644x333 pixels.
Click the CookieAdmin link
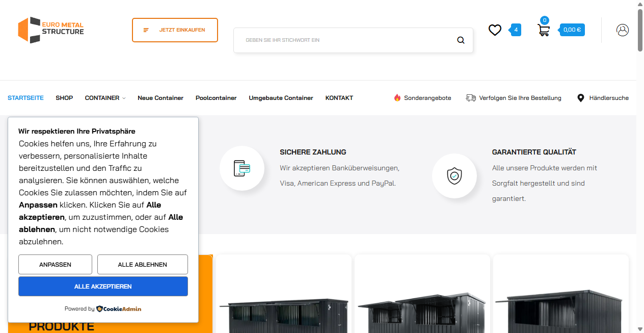(118, 309)
